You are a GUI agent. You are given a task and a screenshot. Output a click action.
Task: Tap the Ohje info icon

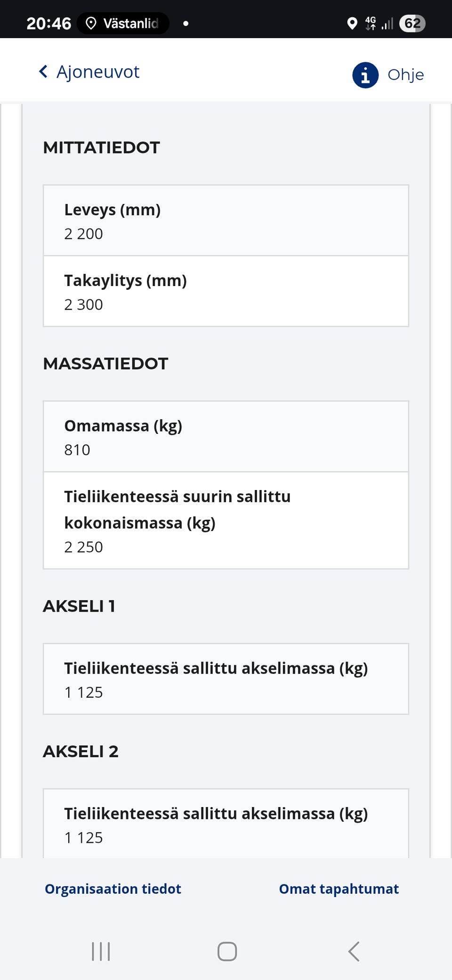coord(365,74)
